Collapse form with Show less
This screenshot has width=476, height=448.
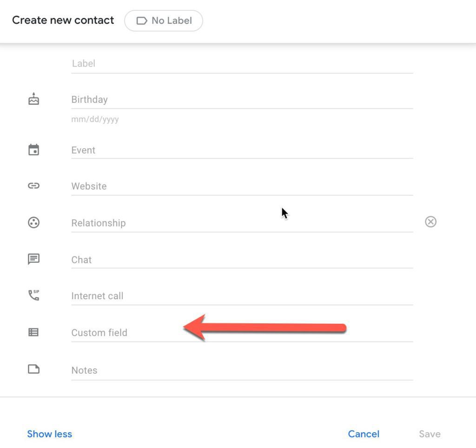(x=49, y=434)
